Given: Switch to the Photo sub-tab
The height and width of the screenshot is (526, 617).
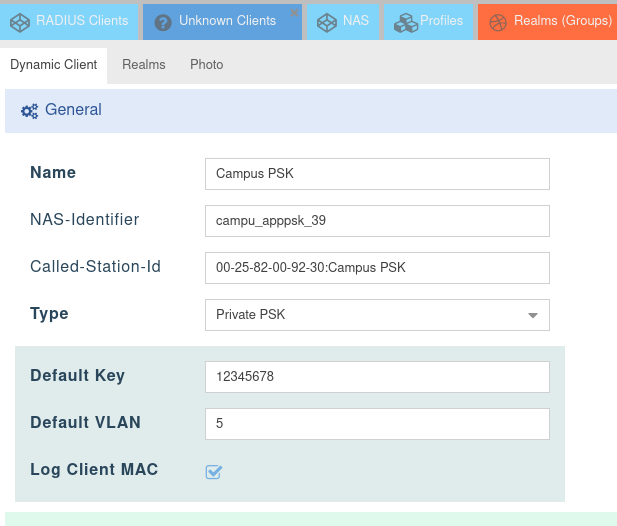Looking at the screenshot, I should [x=207, y=65].
